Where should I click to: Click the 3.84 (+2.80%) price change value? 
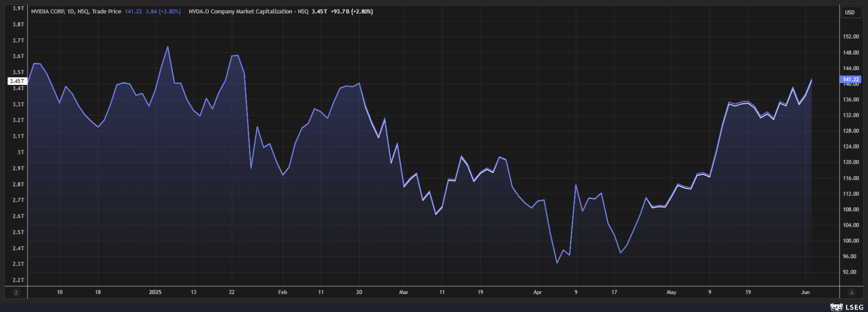point(163,12)
